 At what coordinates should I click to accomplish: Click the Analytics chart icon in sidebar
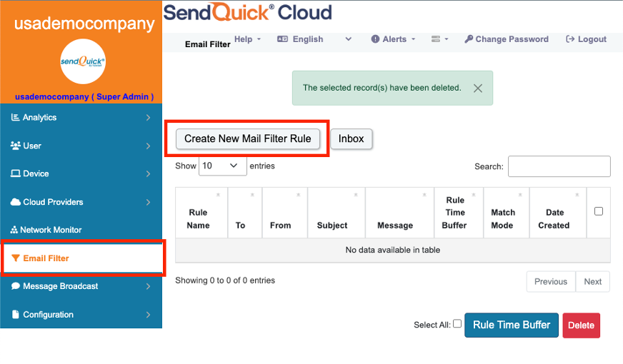point(15,117)
